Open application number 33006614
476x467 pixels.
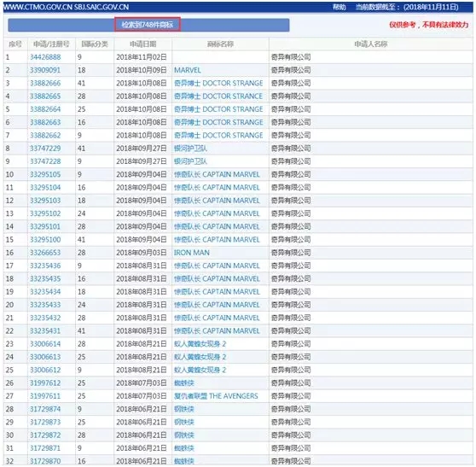tap(45, 344)
